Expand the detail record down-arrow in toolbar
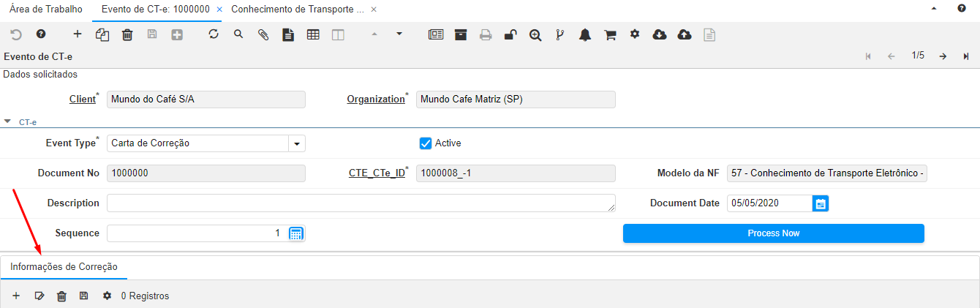Image resolution: width=980 pixels, height=308 pixels. pyautogui.click(x=399, y=34)
